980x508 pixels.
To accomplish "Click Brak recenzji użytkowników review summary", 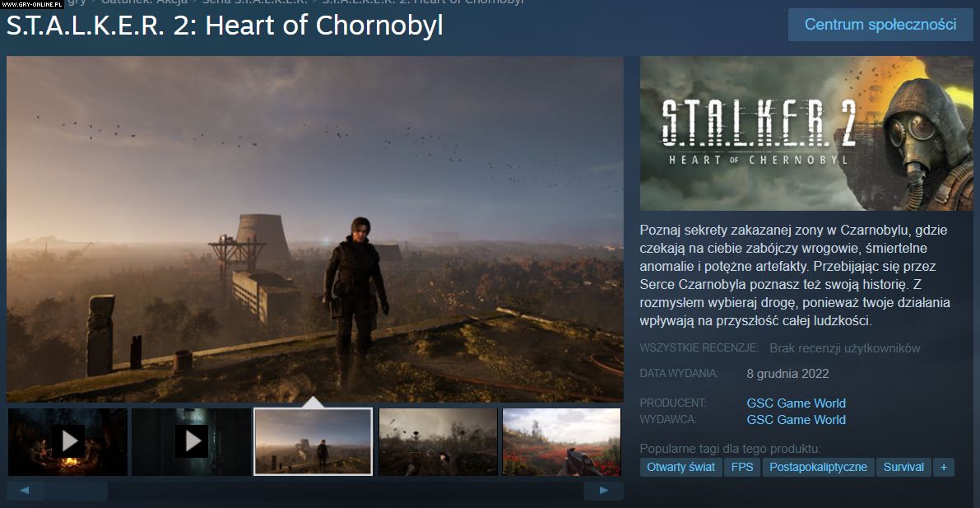I will 844,348.
